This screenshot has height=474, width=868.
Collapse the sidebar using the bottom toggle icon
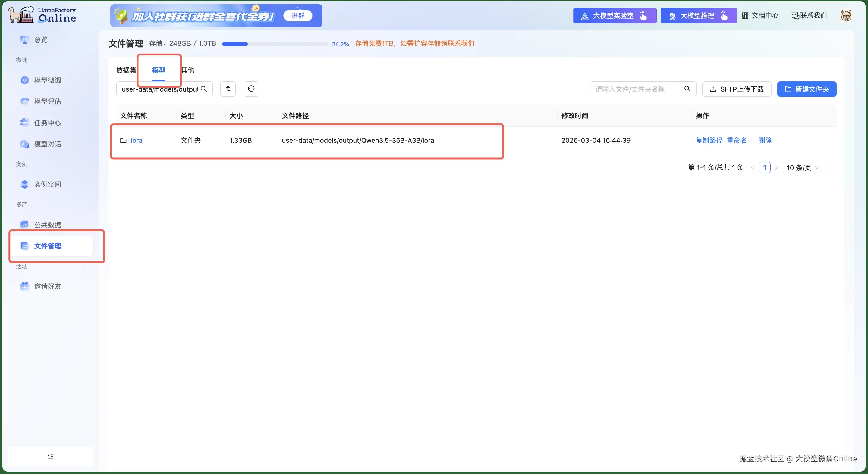51,456
